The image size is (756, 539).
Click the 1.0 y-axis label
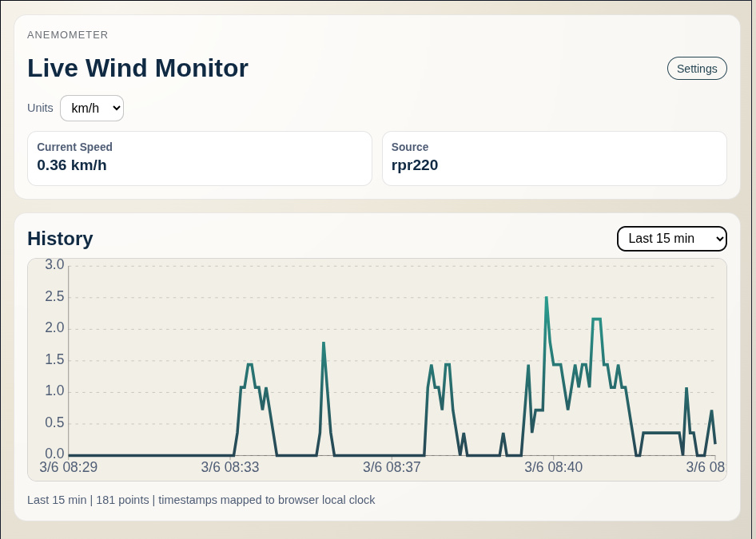(x=54, y=390)
